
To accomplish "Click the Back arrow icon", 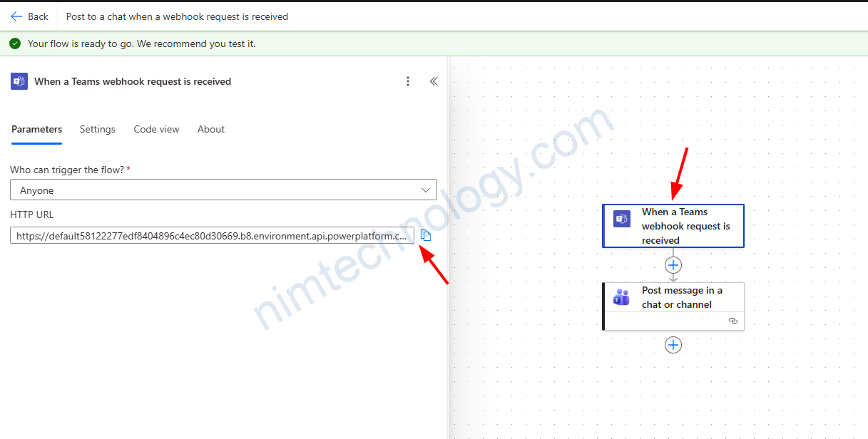I will pyautogui.click(x=16, y=16).
